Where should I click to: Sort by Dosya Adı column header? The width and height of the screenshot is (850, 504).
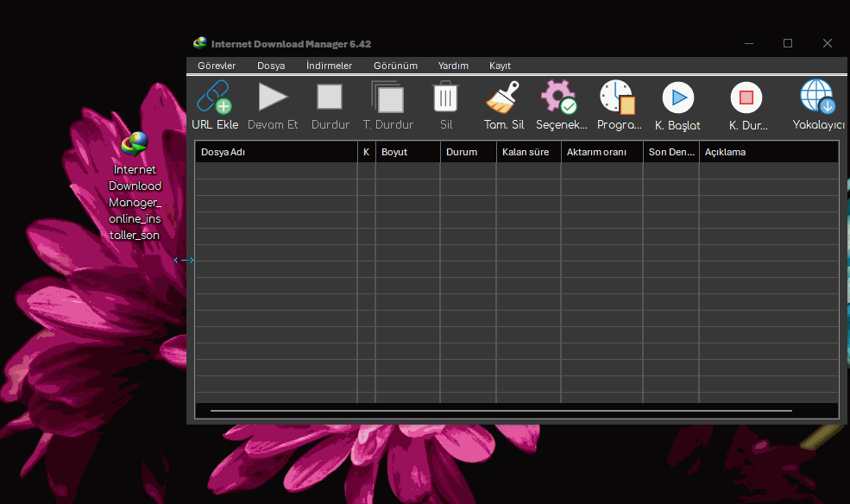[x=276, y=152]
